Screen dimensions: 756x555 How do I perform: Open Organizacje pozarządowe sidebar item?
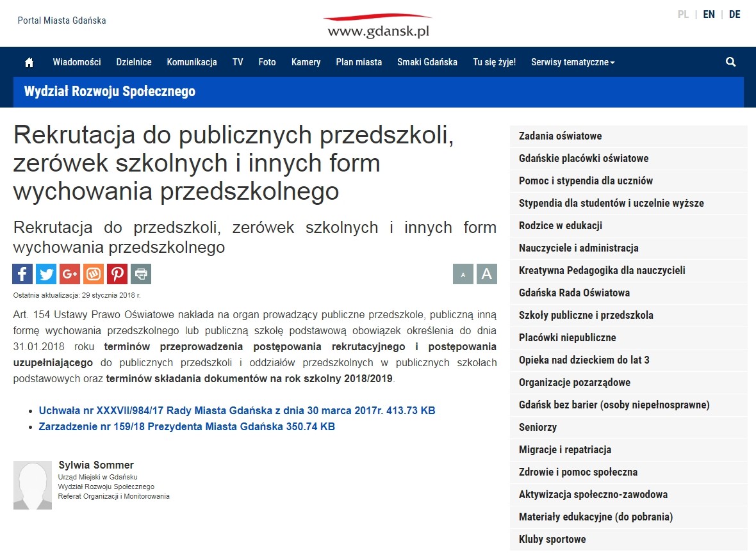629,383
